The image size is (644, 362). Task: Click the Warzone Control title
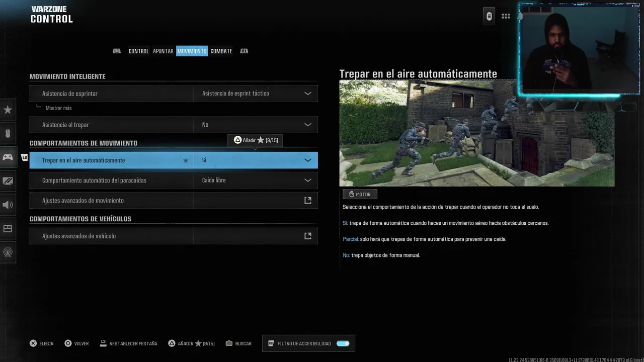pyautogui.click(x=51, y=15)
